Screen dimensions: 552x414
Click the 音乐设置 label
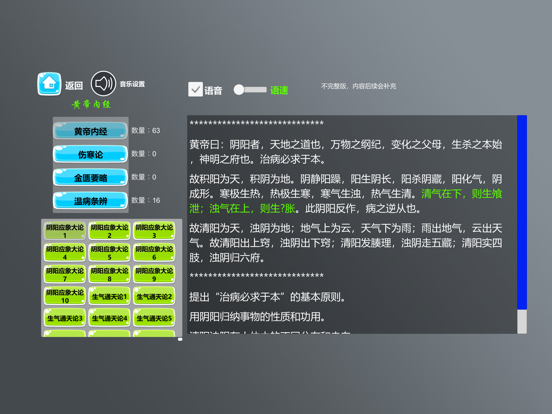(132, 84)
